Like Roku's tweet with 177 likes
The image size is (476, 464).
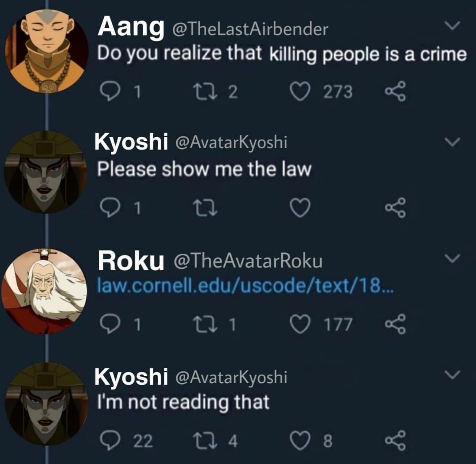[x=300, y=324]
